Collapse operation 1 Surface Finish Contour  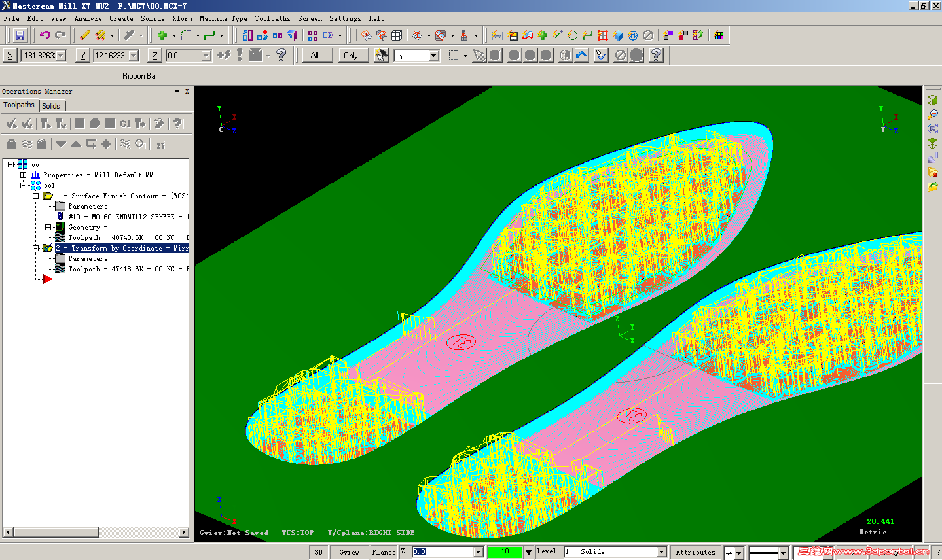pyautogui.click(x=36, y=196)
